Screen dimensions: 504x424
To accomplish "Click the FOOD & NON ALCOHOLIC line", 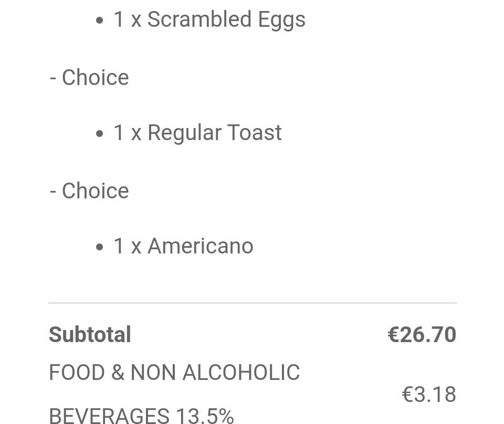I will 174,372.
